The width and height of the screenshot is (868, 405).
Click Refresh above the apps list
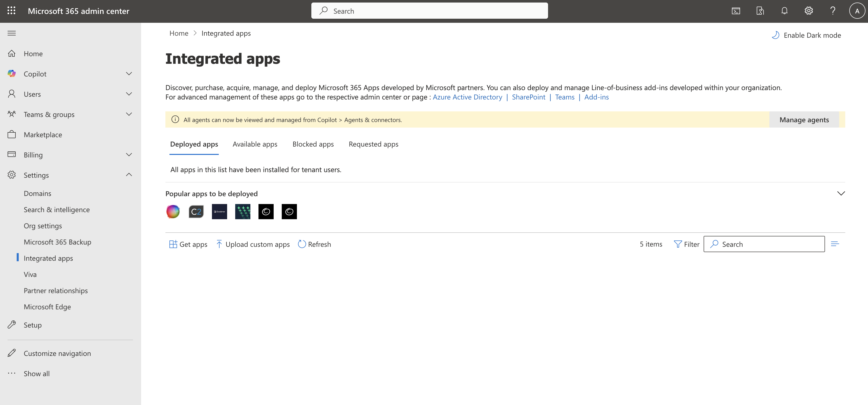pos(314,244)
